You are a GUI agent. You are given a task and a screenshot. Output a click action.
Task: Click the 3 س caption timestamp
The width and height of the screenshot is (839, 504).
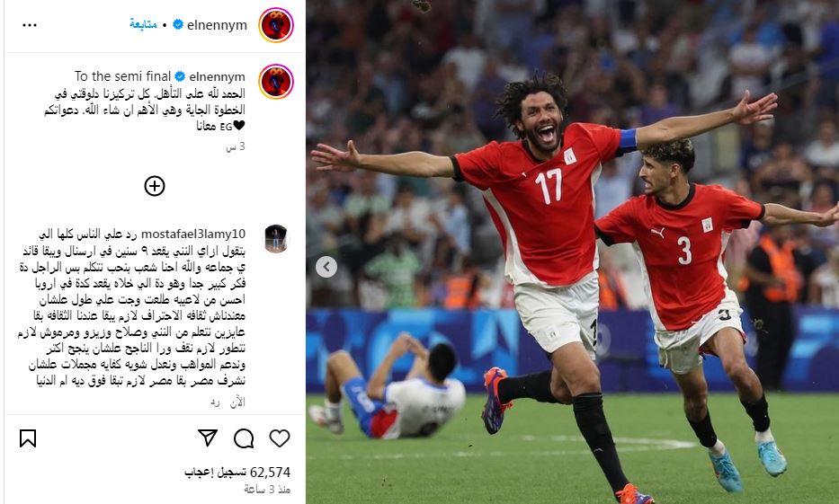coord(236,146)
